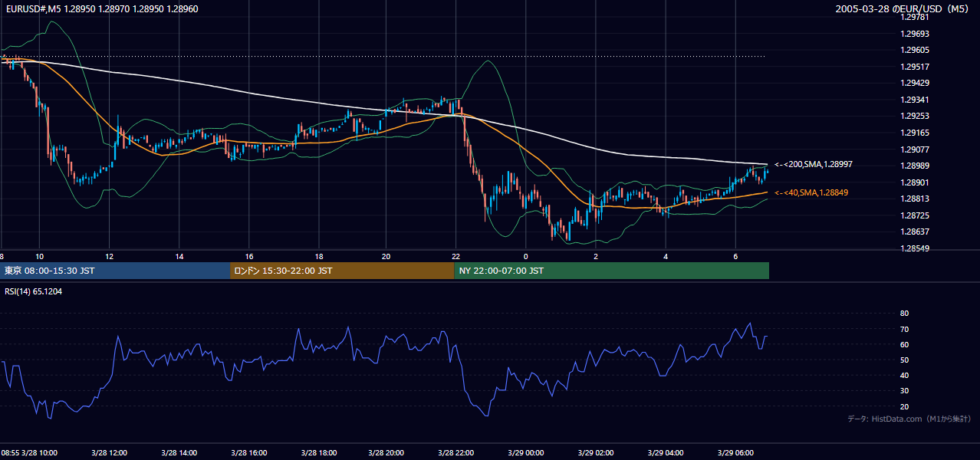The width and height of the screenshot is (980, 460).
Task: Click RSI level 80 on the axis
Action: point(904,314)
